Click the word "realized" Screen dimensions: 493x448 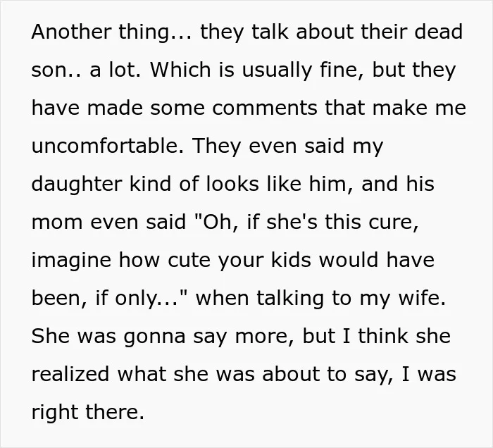70,374
